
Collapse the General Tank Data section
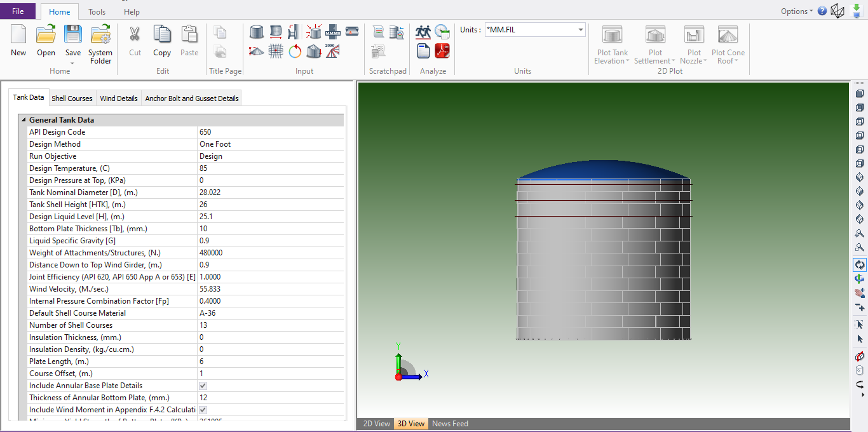click(x=24, y=120)
